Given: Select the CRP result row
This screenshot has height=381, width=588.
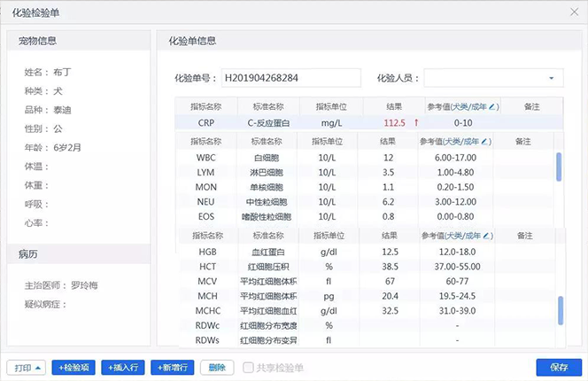Looking at the screenshot, I should coord(369,123).
